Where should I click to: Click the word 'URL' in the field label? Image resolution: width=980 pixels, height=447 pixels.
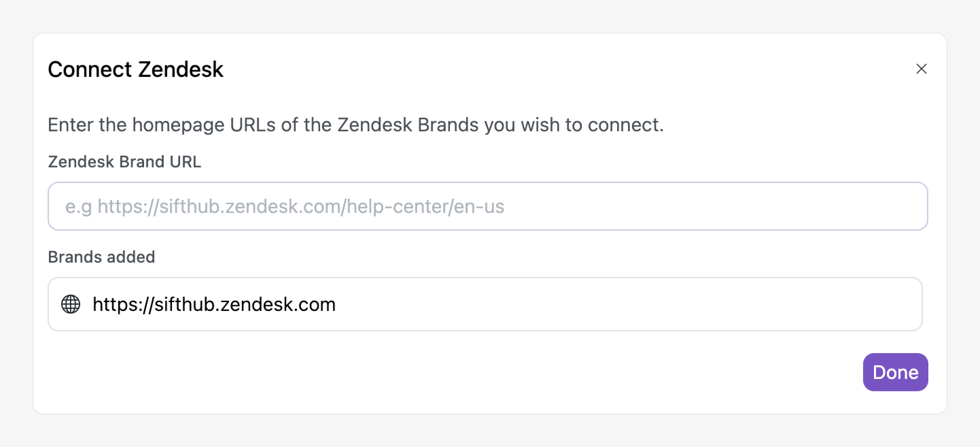tap(185, 162)
